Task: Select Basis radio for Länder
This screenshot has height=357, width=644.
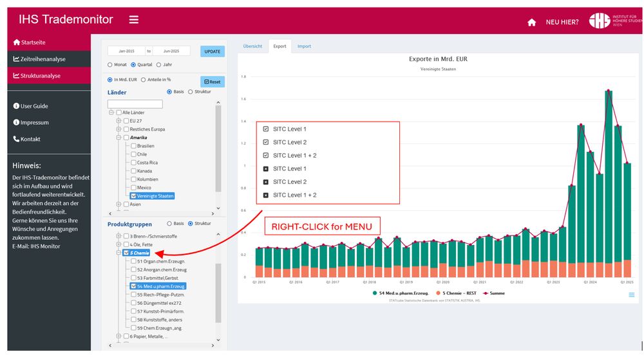Action: (169, 92)
